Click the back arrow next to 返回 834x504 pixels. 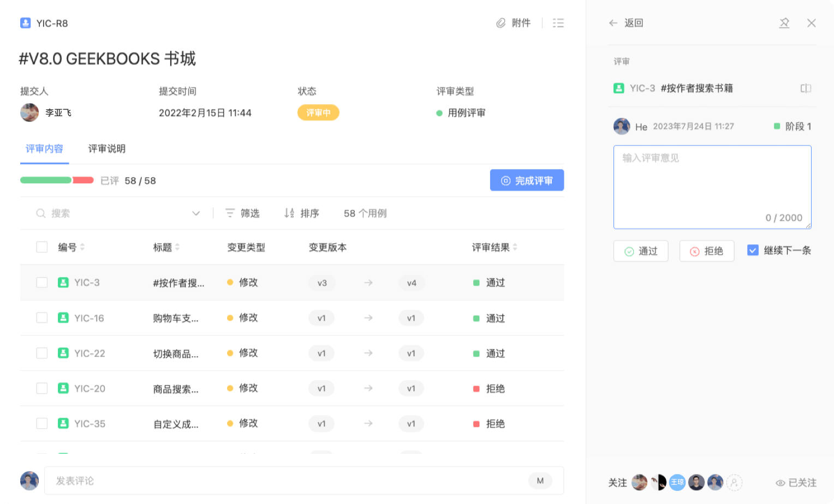[613, 23]
